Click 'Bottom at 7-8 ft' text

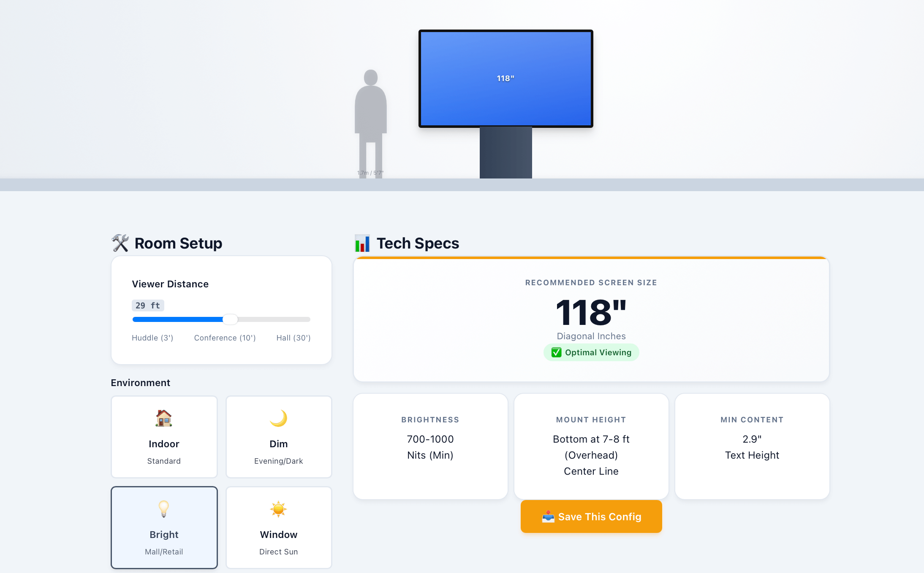(591, 439)
